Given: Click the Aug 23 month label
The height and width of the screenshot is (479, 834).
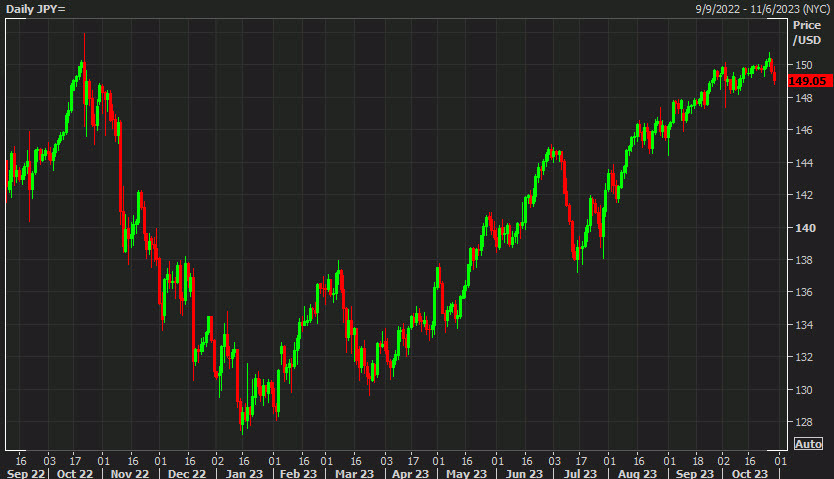Looking at the screenshot, I should [x=637, y=473].
